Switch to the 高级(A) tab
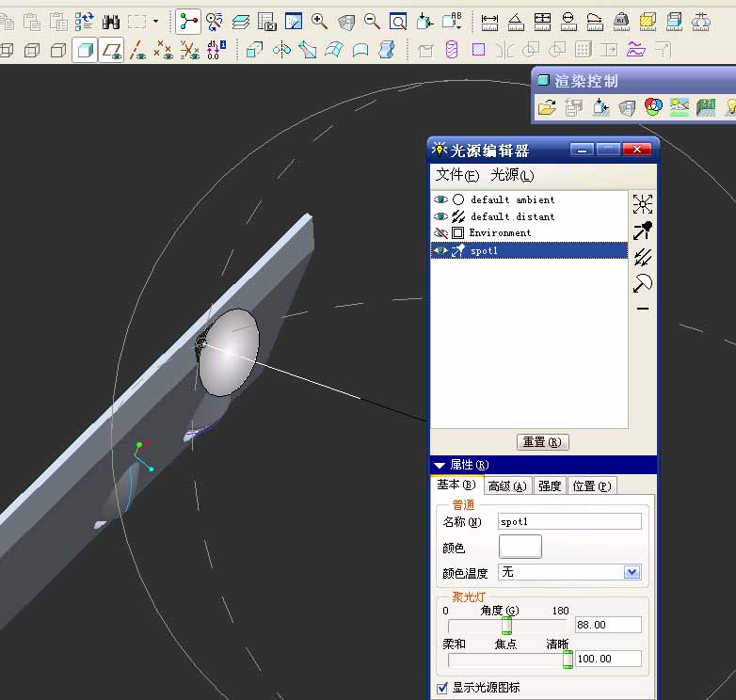This screenshot has width=736, height=700. [507, 486]
